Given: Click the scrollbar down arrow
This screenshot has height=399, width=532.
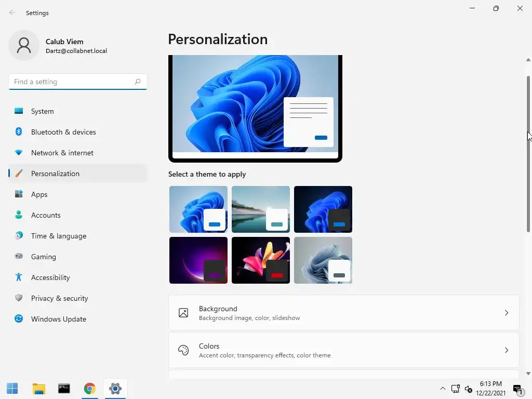Looking at the screenshot, I should click(x=528, y=374).
